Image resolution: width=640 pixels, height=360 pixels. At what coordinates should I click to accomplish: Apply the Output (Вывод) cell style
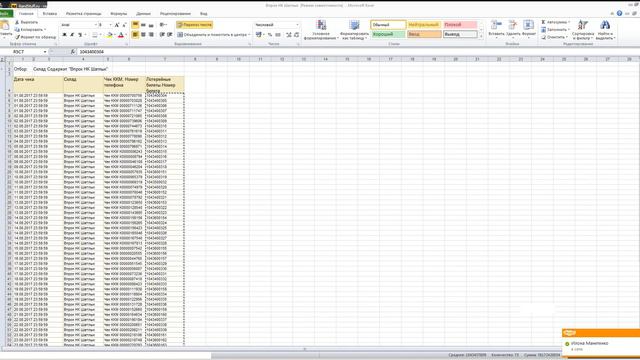point(460,34)
